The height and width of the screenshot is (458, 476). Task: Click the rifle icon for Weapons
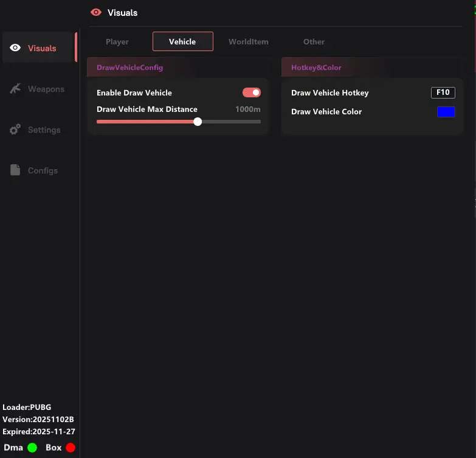pos(15,89)
